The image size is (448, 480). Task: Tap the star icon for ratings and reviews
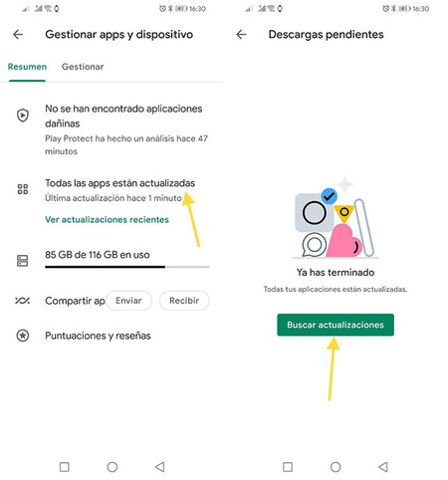(x=23, y=336)
